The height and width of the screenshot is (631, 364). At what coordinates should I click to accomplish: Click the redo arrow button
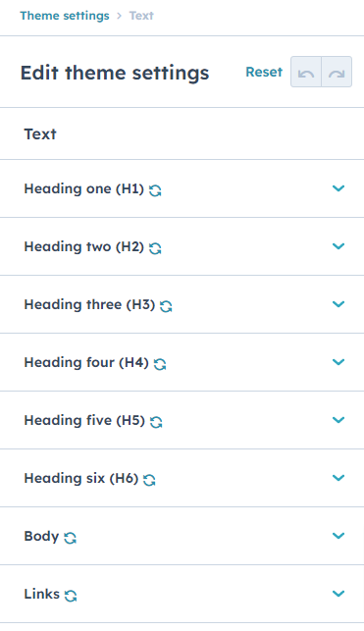click(x=337, y=72)
